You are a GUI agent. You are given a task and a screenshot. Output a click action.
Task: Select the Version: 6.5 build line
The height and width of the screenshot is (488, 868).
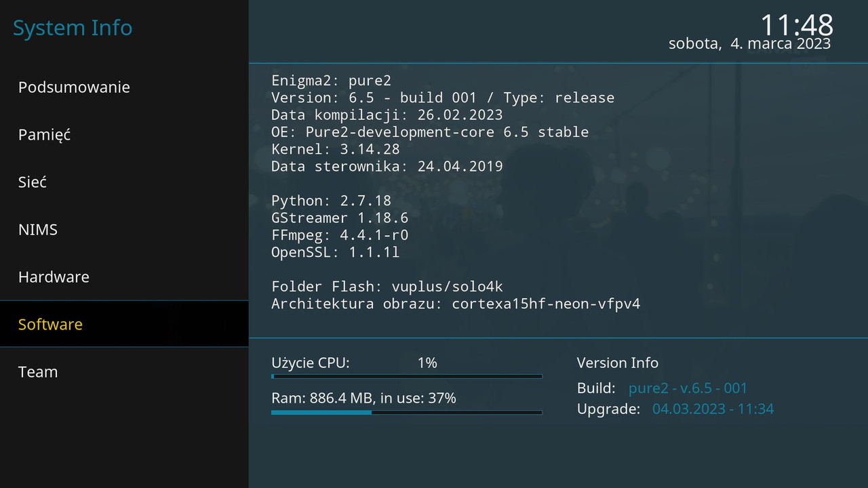443,98
